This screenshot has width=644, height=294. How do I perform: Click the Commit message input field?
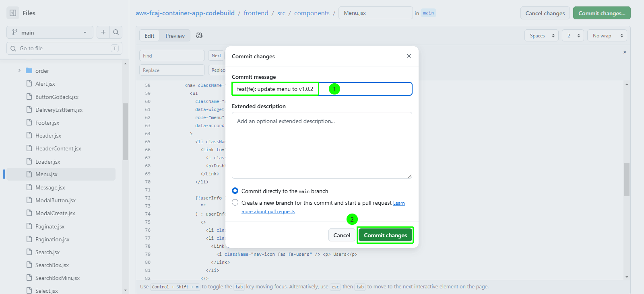tap(322, 89)
